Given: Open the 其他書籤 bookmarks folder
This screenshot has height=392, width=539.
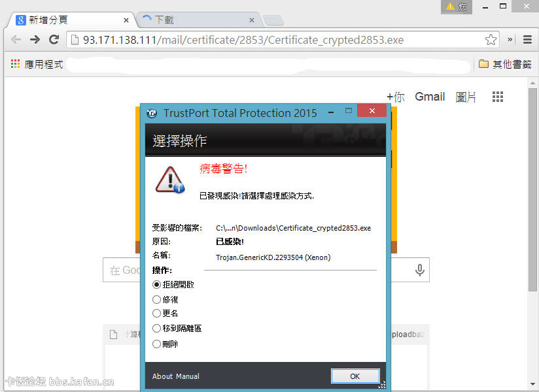Looking at the screenshot, I should (x=505, y=64).
